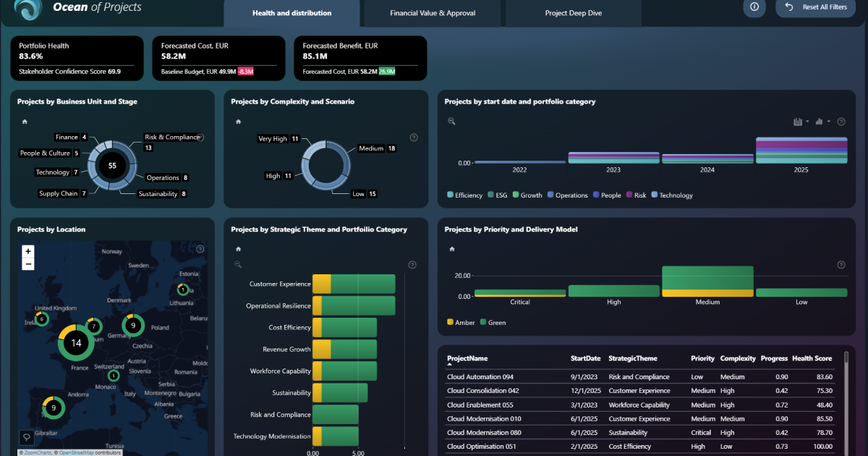Click the center 55 total of donut
Screen dimensions: 868x456
click(x=112, y=166)
